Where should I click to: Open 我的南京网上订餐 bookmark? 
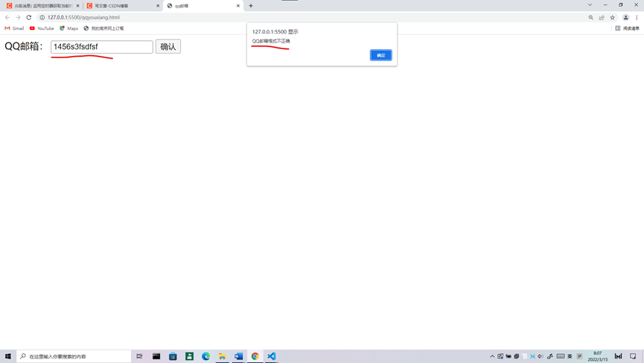point(103,28)
